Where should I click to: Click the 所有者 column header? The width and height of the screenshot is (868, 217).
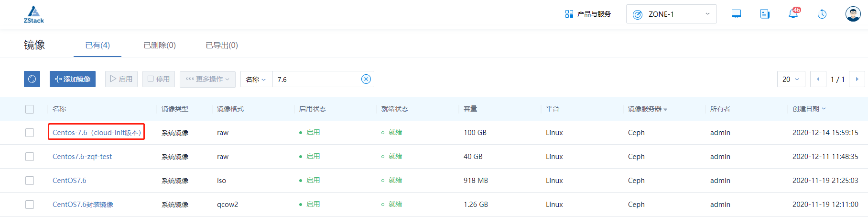coord(720,109)
